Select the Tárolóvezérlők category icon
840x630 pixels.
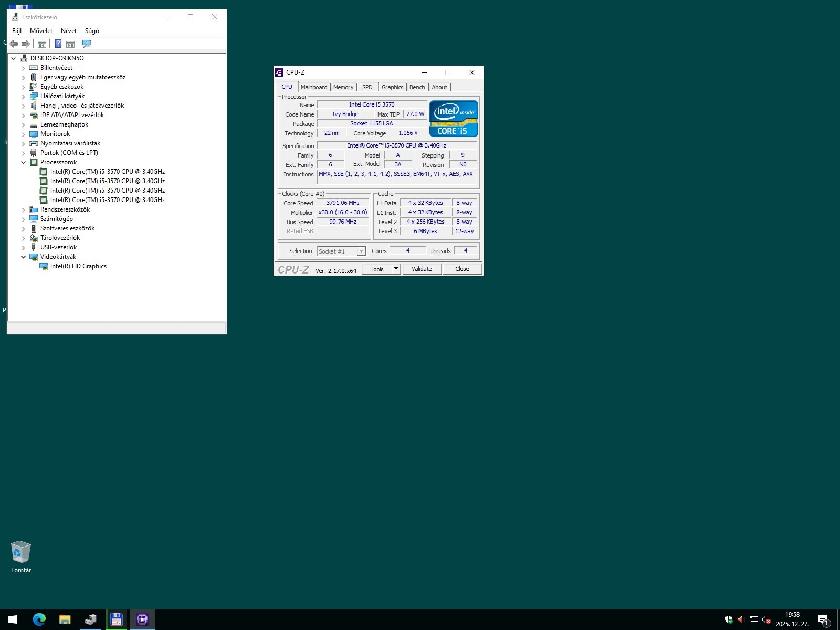pos(34,238)
